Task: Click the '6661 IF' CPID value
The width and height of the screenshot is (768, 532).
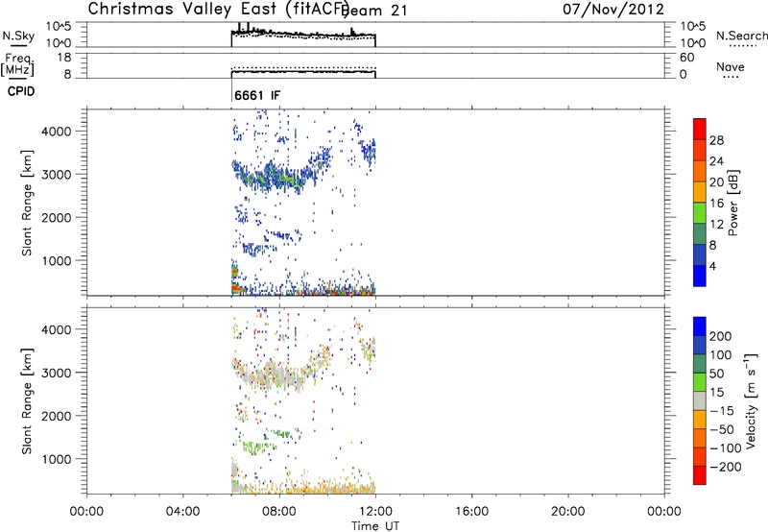Action: [x=257, y=95]
